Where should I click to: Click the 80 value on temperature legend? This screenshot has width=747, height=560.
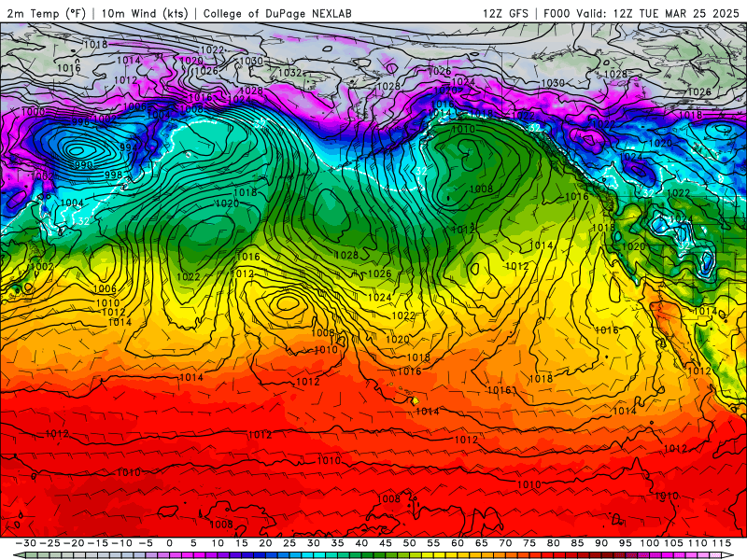[553, 543]
